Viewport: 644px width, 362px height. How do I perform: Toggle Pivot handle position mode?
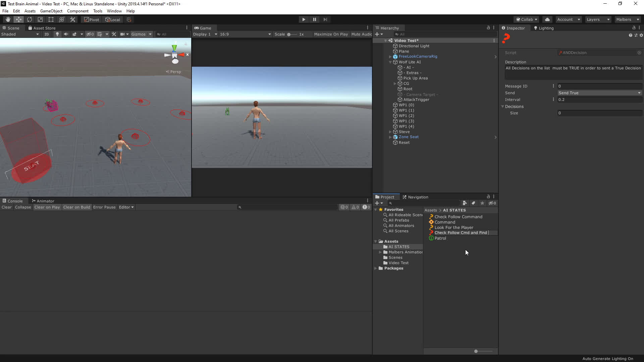click(x=91, y=19)
